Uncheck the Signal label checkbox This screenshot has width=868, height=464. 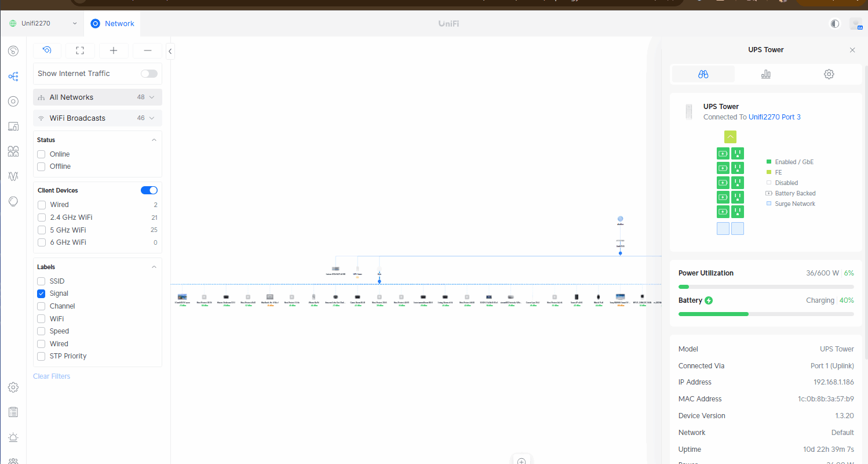42,293
